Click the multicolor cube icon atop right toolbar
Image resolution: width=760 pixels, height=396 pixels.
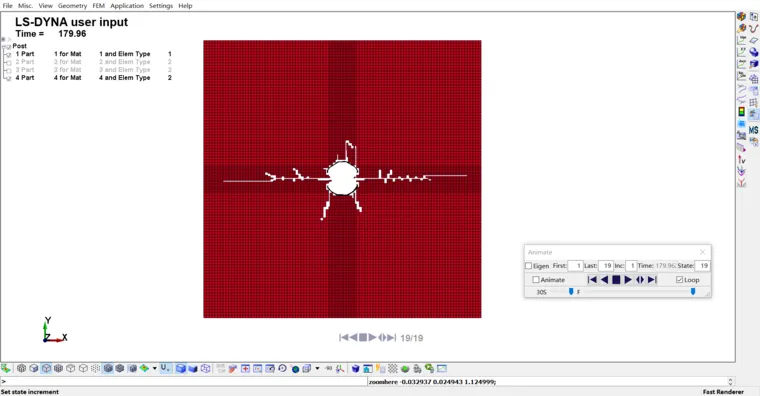pos(741,16)
